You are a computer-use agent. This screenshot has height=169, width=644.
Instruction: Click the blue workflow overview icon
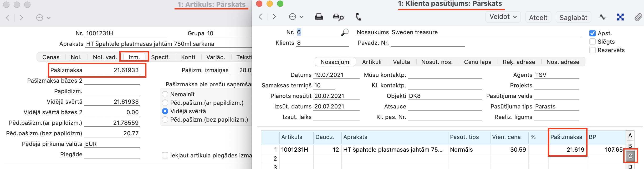pos(620,17)
